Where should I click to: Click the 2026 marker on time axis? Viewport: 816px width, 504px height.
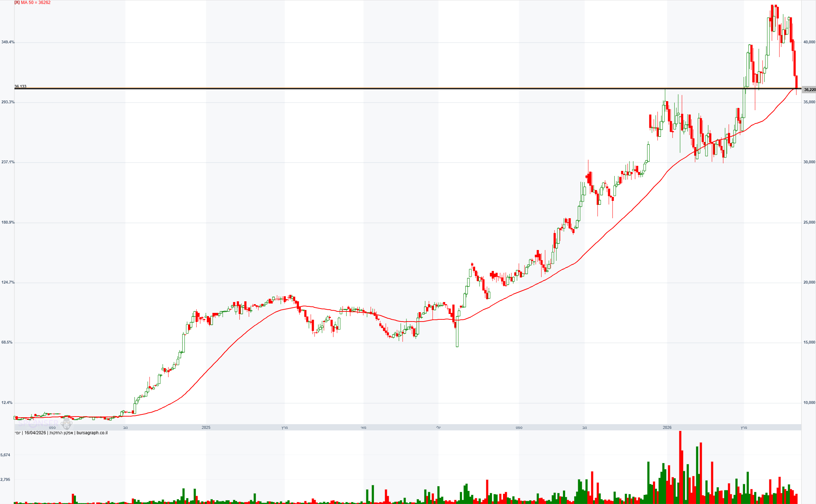pyautogui.click(x=667, y=427)
